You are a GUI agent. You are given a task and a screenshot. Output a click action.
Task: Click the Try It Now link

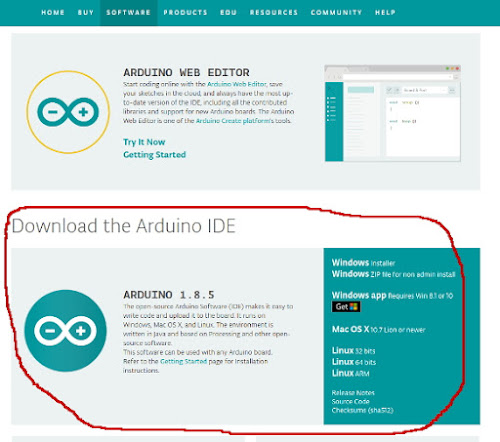coord(144,142)
